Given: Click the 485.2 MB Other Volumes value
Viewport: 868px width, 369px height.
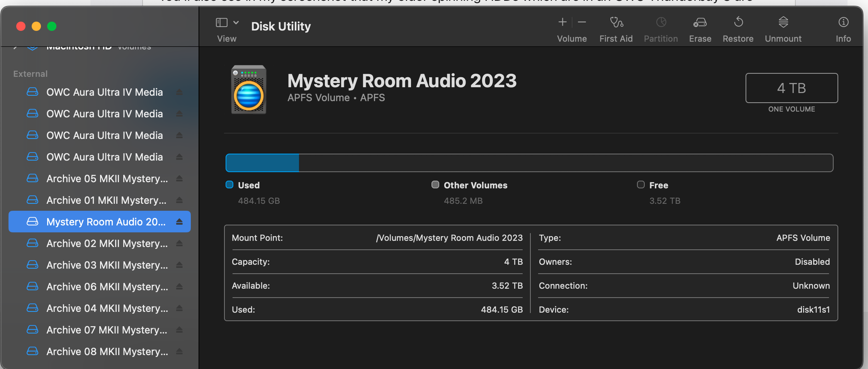Looking at the screenshot, I should click(x=463, y=201).
